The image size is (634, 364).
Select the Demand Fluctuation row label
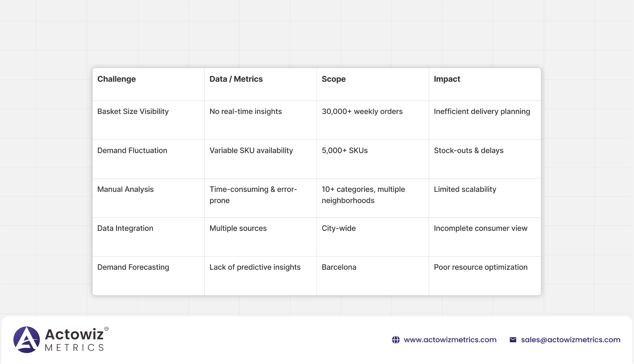pyautogui.click(x=132, y=151)
